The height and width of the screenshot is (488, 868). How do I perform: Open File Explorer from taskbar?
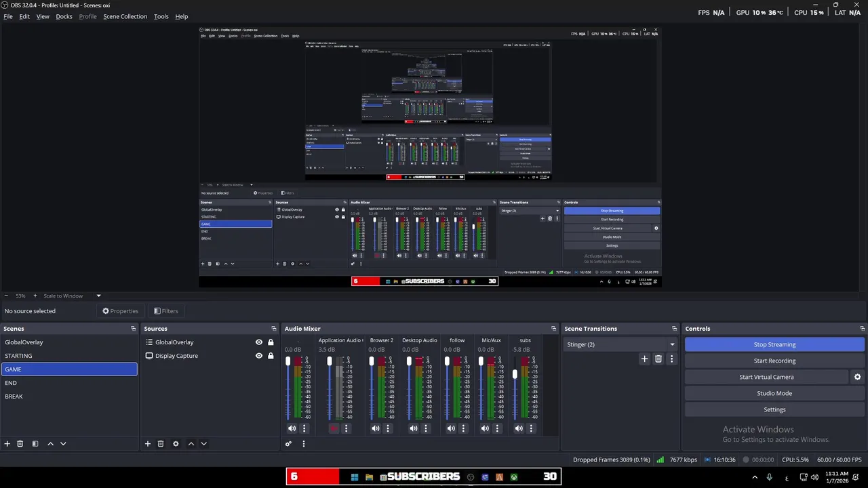369,477
